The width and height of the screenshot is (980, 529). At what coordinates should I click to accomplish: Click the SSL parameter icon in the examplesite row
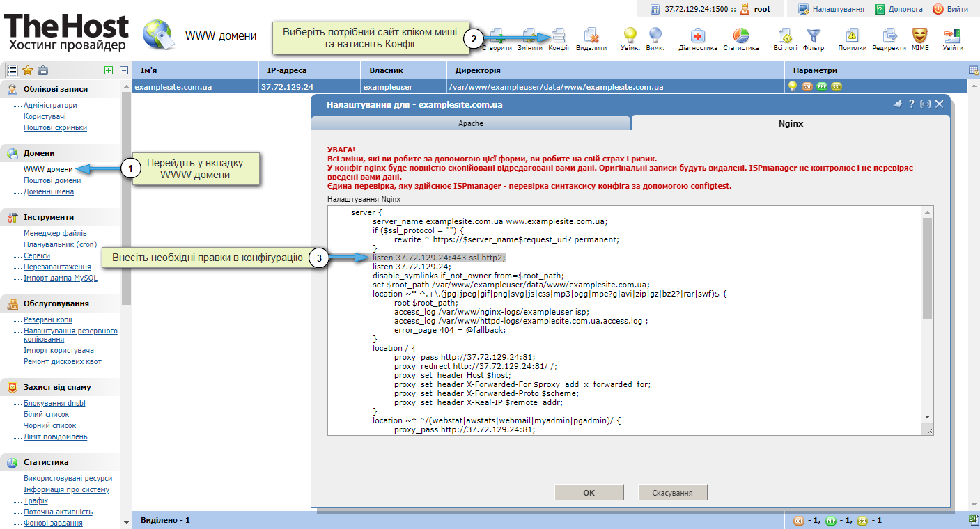click(x=837, y=86)
